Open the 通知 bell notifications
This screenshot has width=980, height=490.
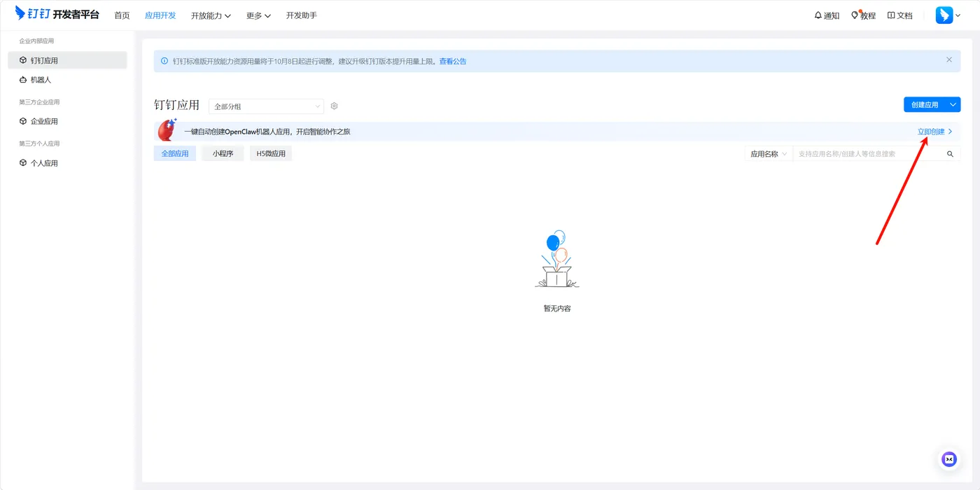point(827,15)
